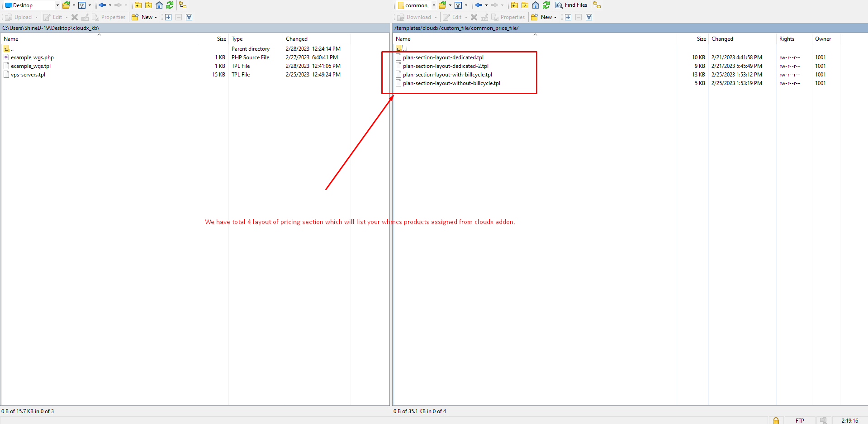Sort remote files by Changed column
The height and width of the screenshot is (424, 868).
(x=722, y=39)
